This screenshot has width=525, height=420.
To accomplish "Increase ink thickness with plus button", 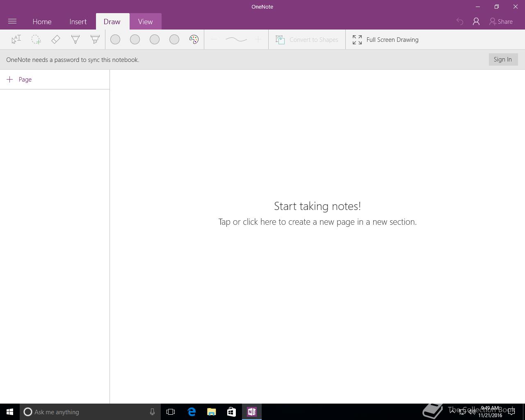I will coord(258,39).
